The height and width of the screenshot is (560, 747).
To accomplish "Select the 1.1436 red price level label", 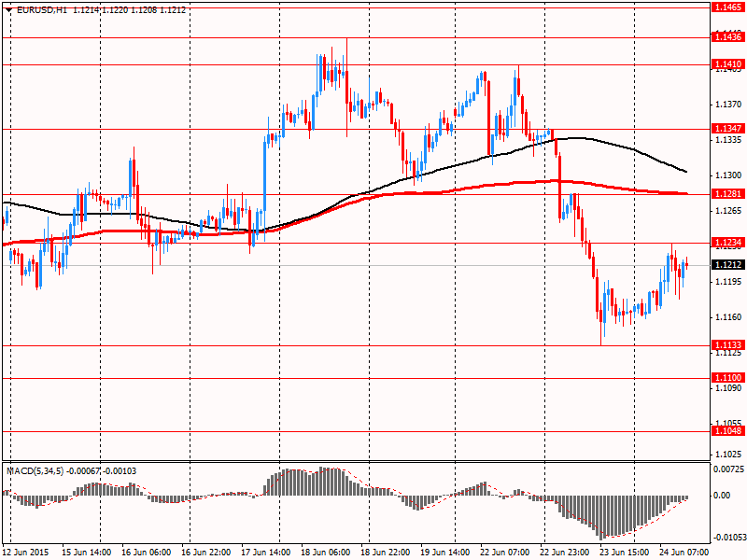I will click(727, 36).
